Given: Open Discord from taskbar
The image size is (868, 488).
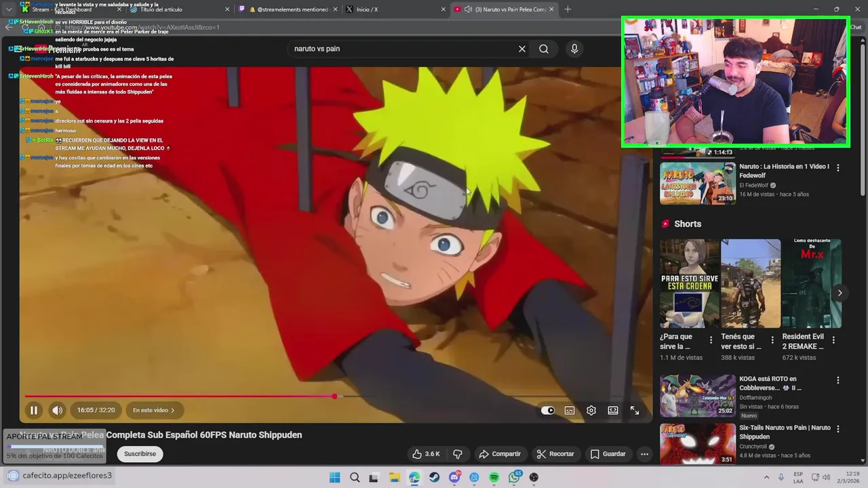Looking at the screenshot, I should (x=454, y=477).
